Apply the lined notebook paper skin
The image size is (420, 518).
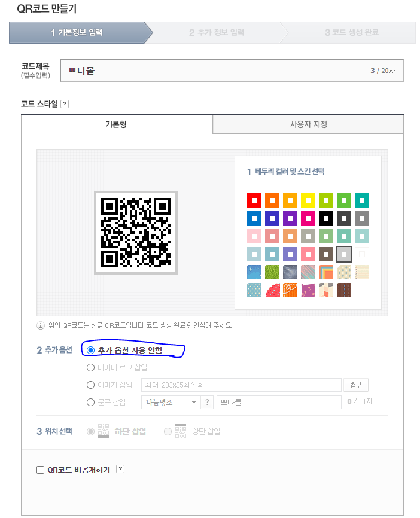(362, 272)
